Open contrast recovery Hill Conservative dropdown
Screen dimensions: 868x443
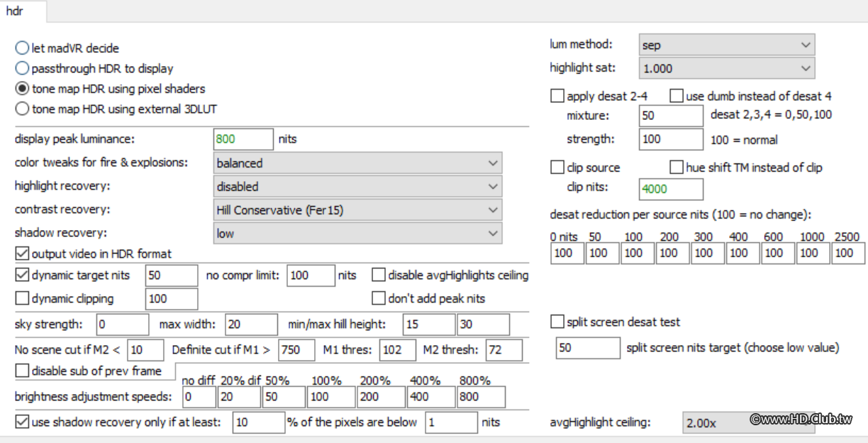pos(357,210)
